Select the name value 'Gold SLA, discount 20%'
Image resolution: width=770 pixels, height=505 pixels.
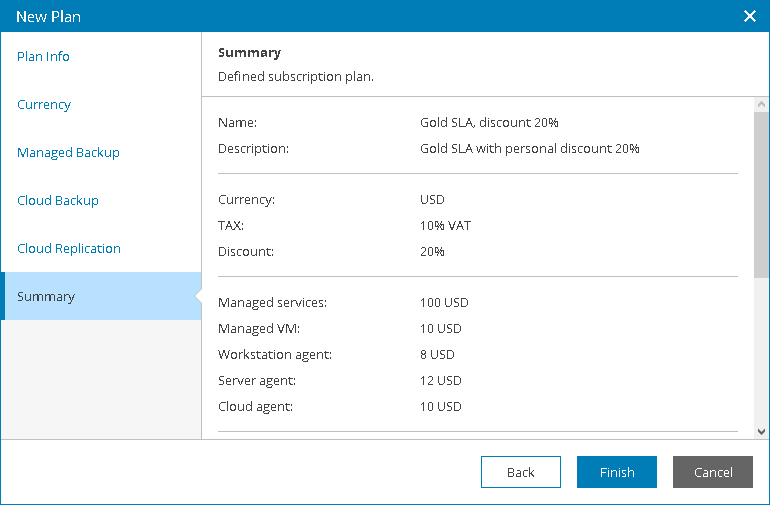click(489, 122)
